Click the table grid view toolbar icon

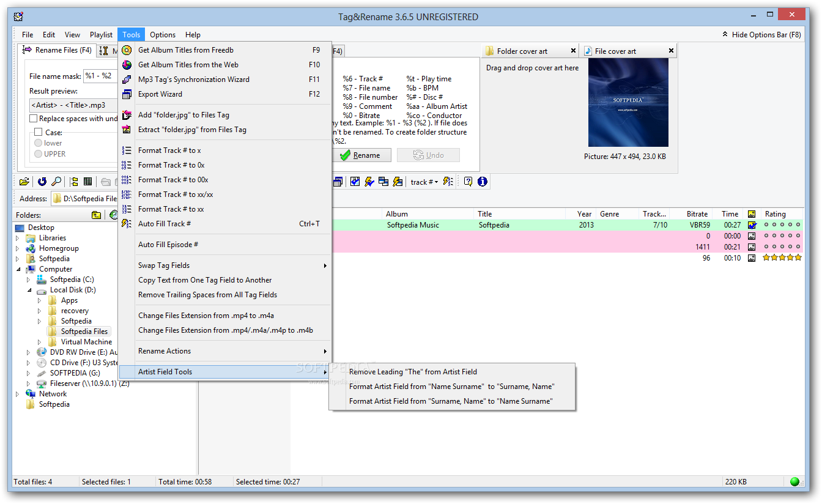point(88,182)
